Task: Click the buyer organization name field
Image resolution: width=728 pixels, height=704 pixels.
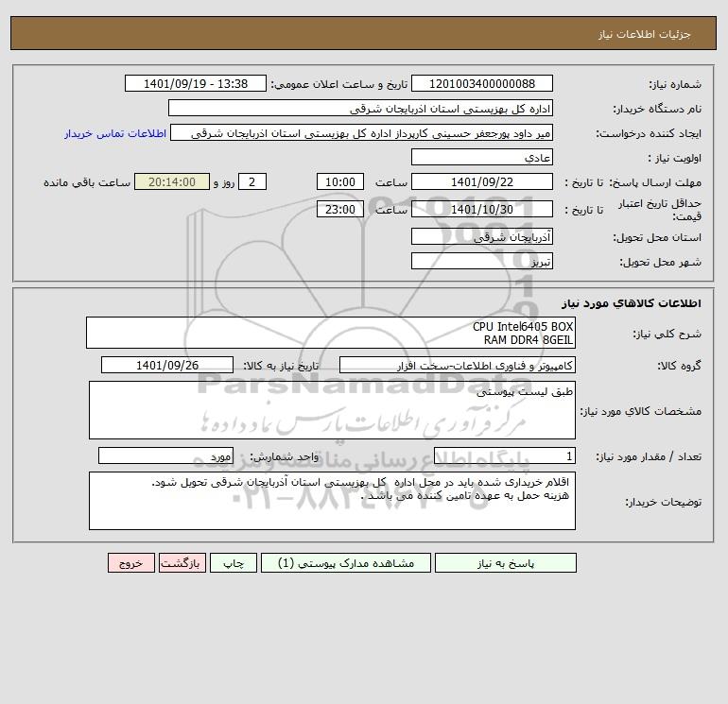Action: [x=360, y=108]
